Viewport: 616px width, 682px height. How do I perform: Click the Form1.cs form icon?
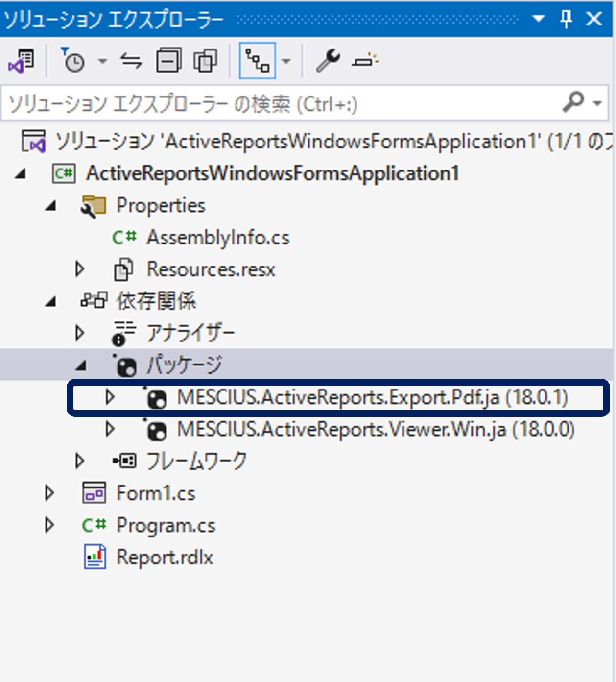[x=94, y=493]
